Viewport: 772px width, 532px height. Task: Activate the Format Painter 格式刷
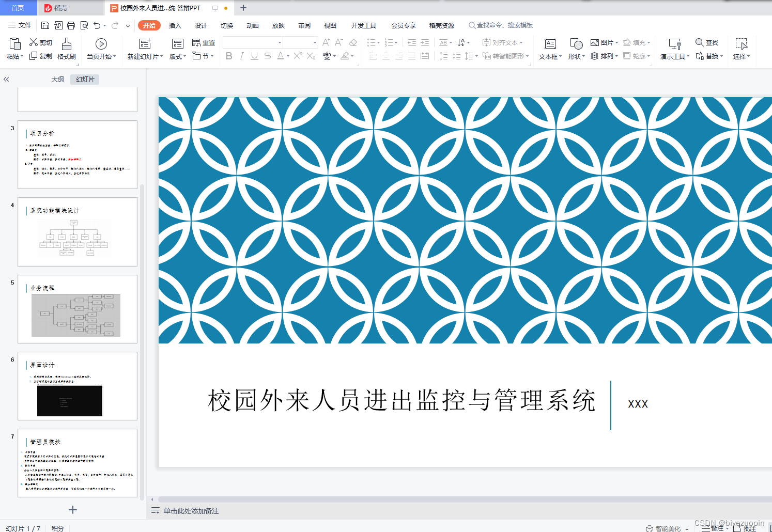click(x=66, y=49)
